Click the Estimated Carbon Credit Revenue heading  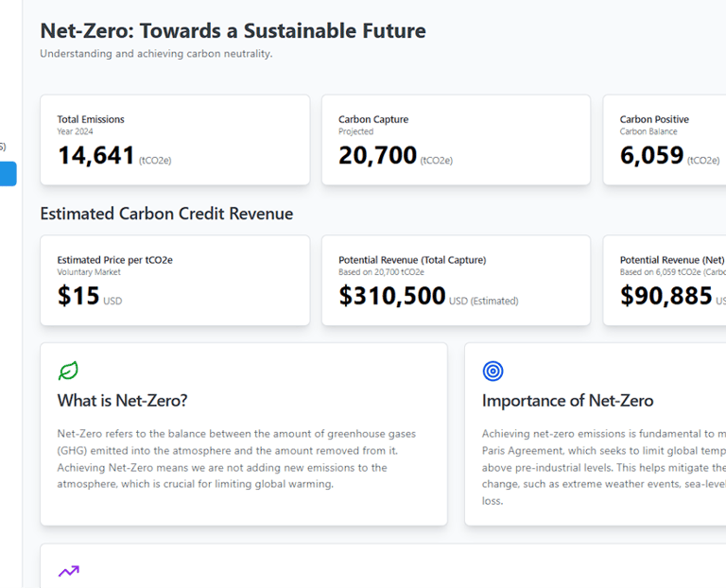166,214
